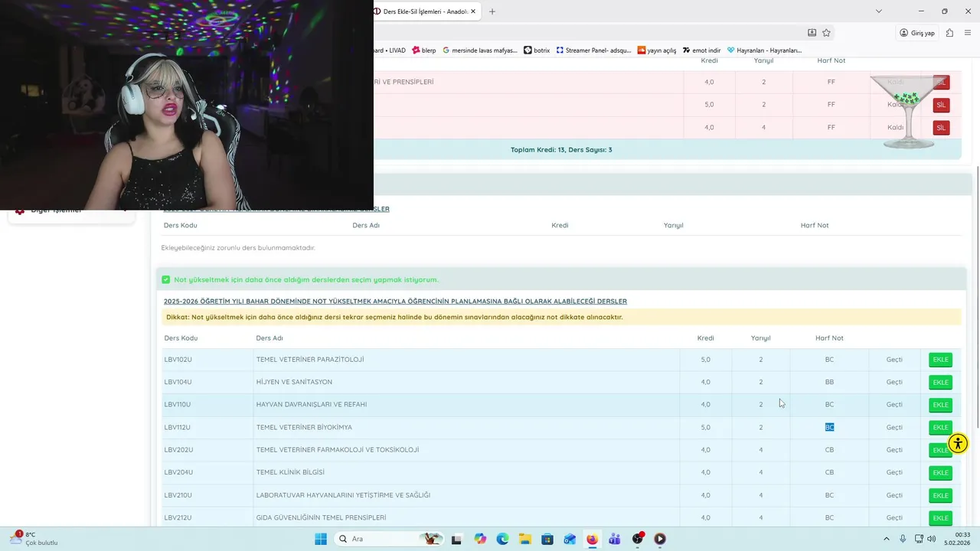Click the course code LBV112U
Image resolution: width=980 pixels, height=551 pixels.
(x=177, y=427)
